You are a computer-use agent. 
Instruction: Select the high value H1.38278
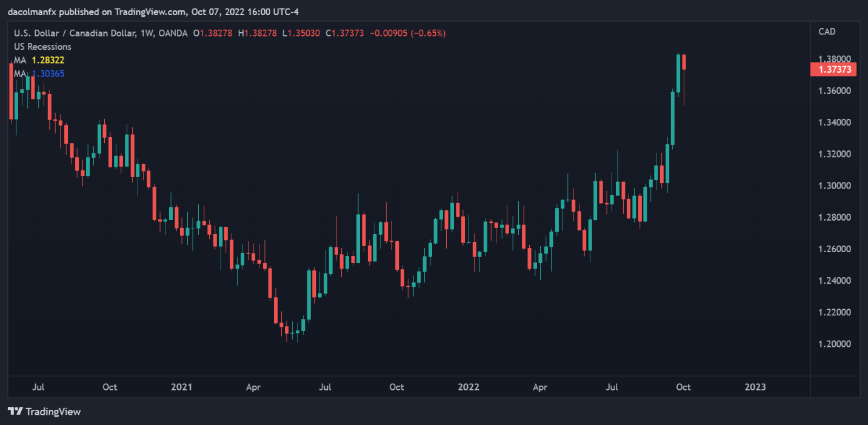coord(258,33)
